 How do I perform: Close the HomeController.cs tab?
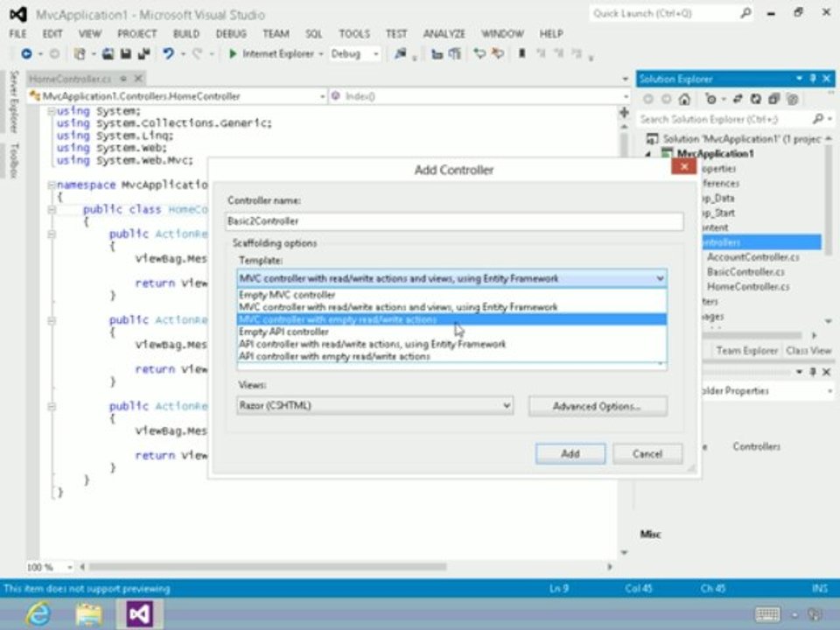[x=139, y=79]
